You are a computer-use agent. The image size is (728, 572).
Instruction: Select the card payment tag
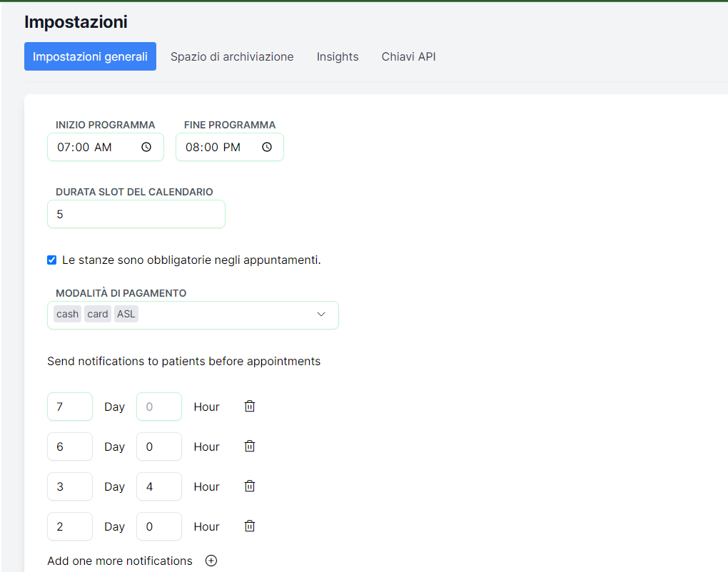98,314
